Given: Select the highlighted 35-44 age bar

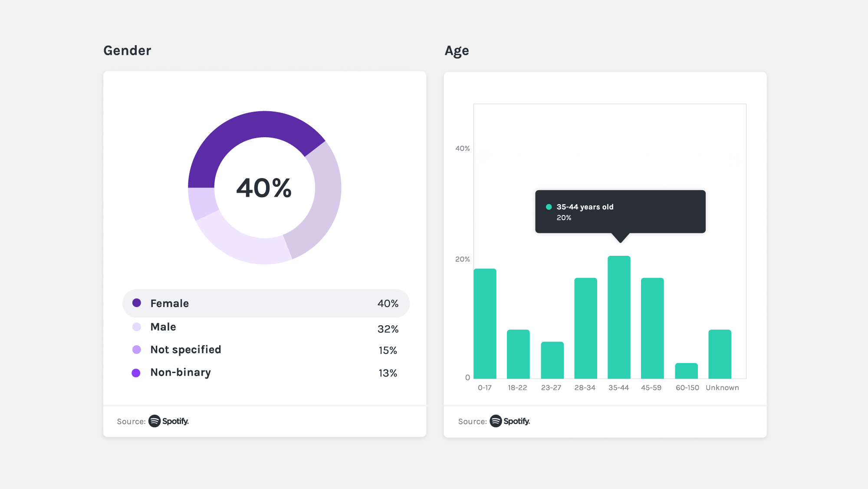Looking at the screenshot, I should [x=619, y=317].
